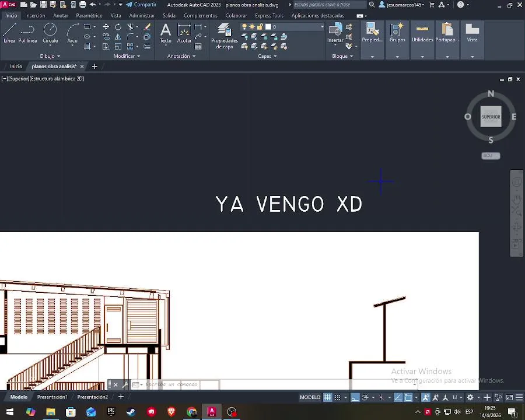This screenshot has width=525, height=420.
Task: Open the annotation scale 1:1 dropdown
Action: pos(457,397)
